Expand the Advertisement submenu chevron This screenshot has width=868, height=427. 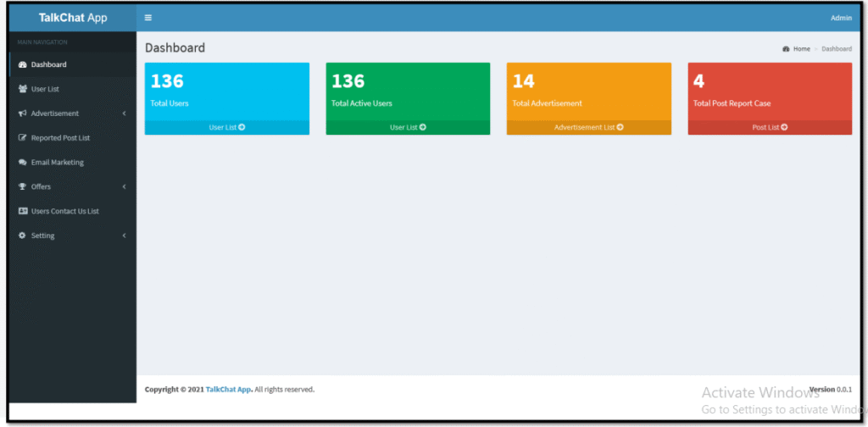[124, 114]
